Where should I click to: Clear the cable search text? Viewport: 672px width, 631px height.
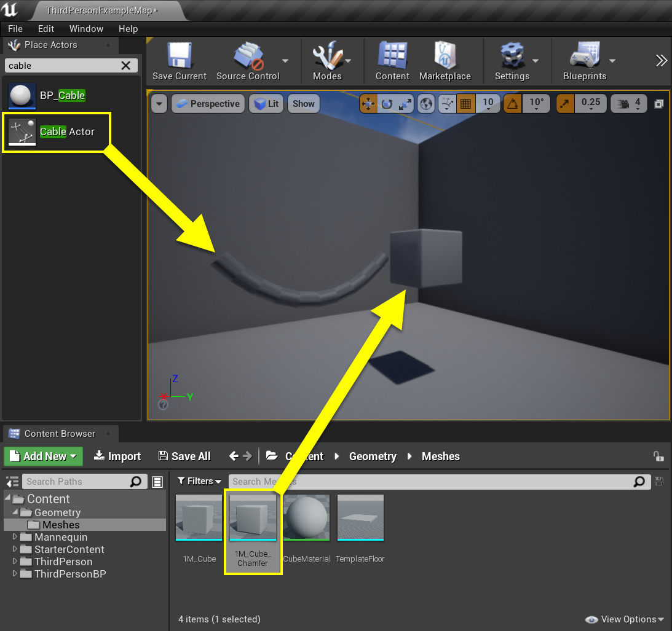tap(125, 66)
